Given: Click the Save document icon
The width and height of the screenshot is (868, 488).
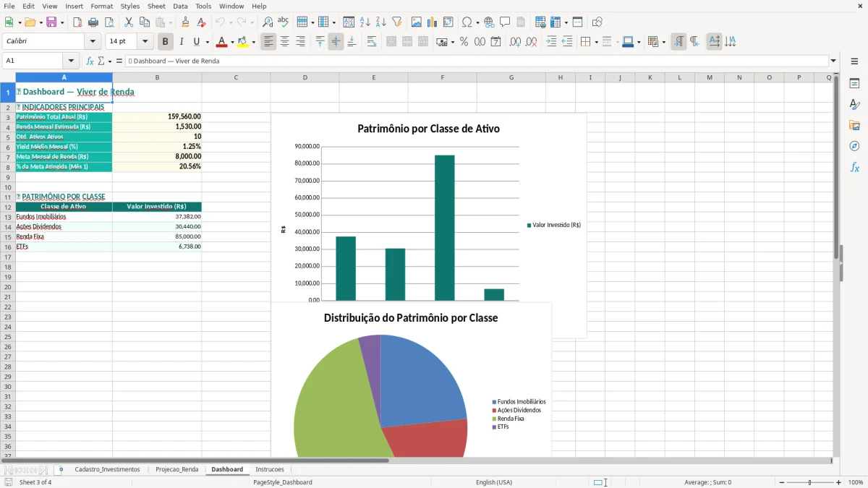Looking at the screenshot, I should click(51, 22).
